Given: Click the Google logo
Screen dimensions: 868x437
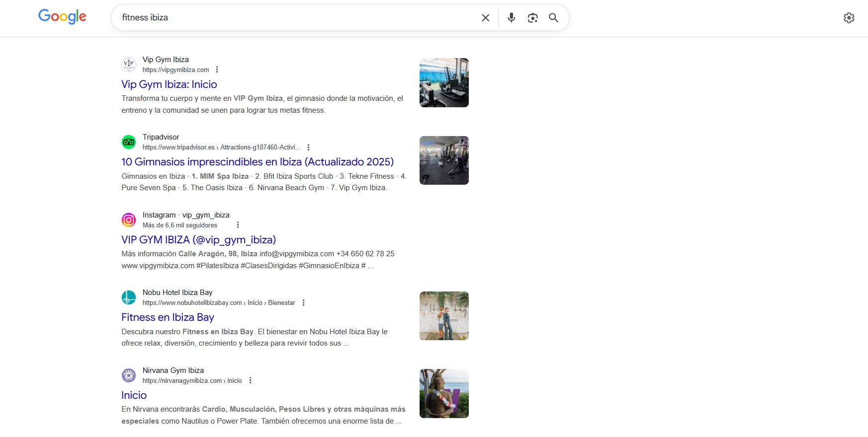Looking at the screenshot, I should coord(62,17).
